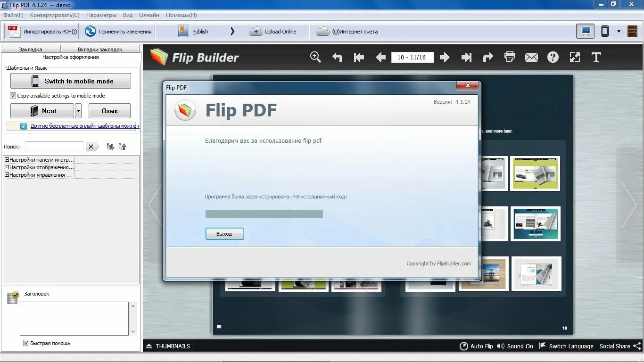Click the page number field 10 - 11/16
Screen dimensions: 644x362
(x=412, y=58)
